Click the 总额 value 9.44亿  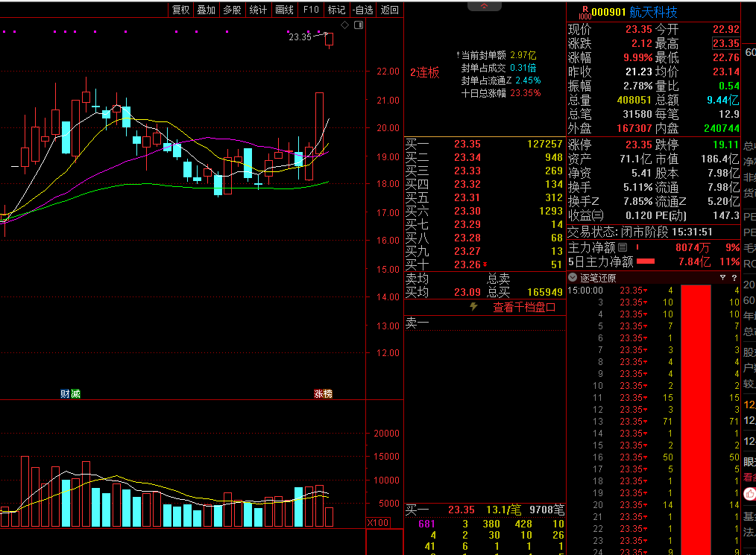pos(722,100)
